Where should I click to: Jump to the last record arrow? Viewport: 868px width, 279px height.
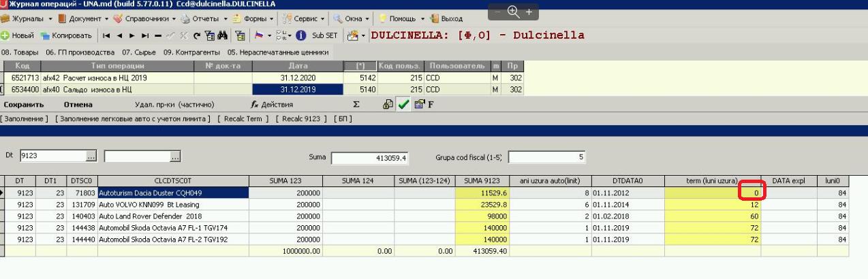tap(144, 35)
